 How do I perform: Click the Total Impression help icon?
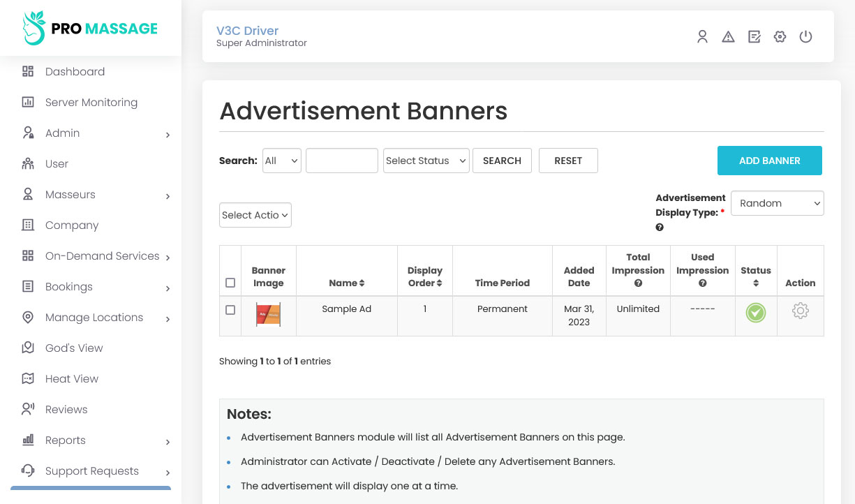638,283
